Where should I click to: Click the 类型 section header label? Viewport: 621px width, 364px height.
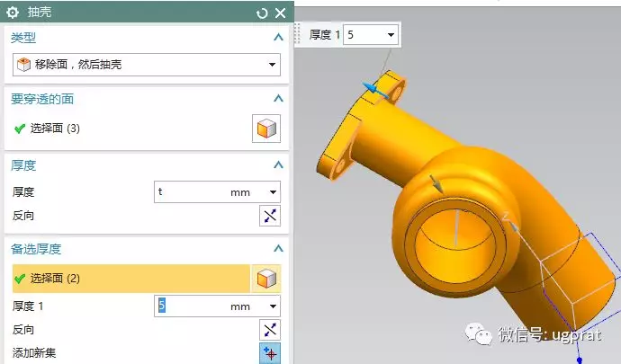click(x=23, y=38)
